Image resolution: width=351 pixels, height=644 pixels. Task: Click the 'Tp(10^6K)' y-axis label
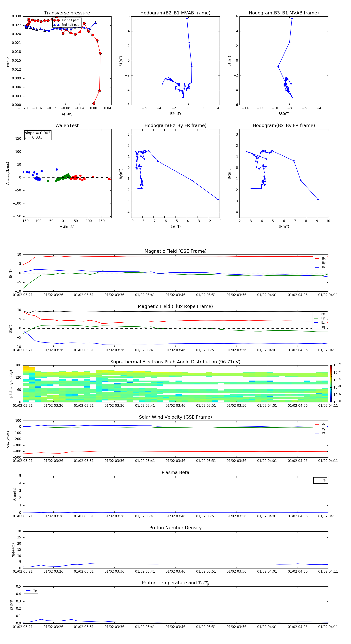[11, 605]
